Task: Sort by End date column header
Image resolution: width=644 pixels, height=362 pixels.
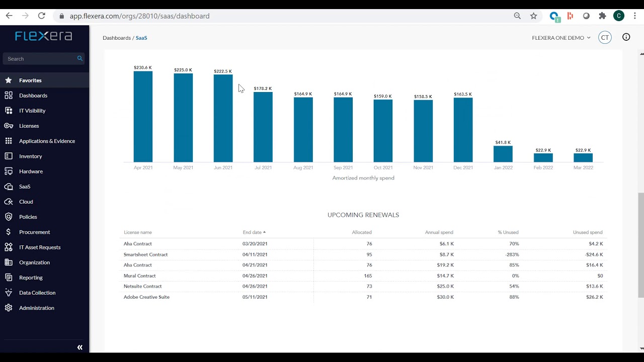Action: point(254,232)
